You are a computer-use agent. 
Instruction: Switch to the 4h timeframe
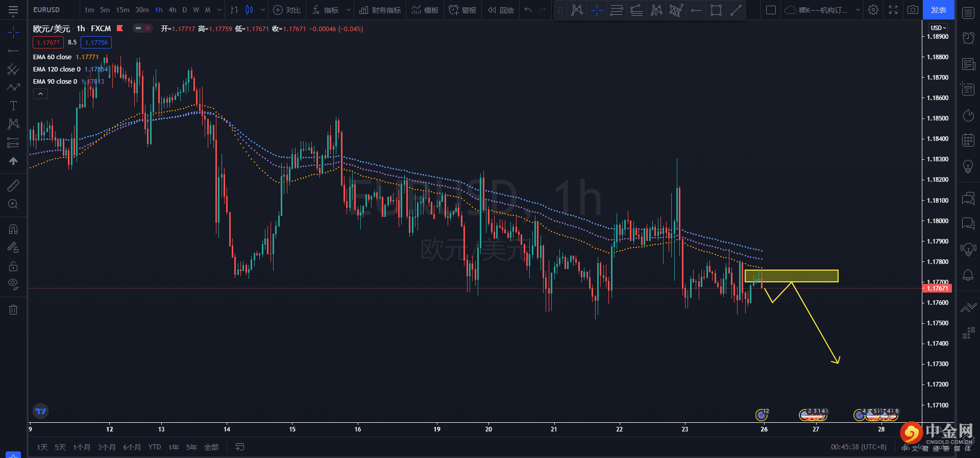pyautogui.click(x=173, y=10)
